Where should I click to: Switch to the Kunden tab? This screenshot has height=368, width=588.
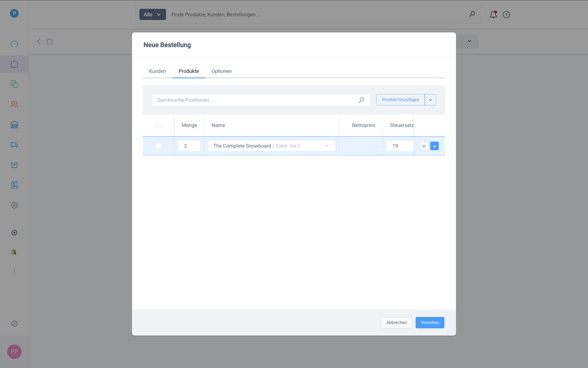(157, 71)
